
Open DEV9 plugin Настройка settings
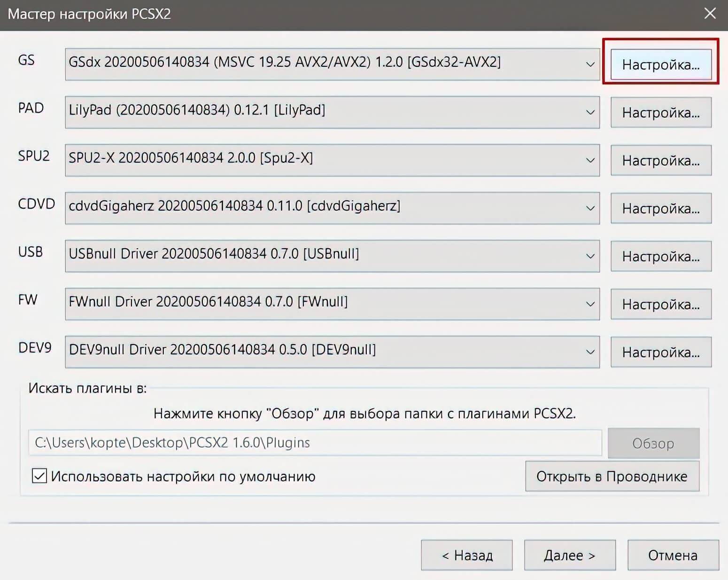[x=660, y=352]
